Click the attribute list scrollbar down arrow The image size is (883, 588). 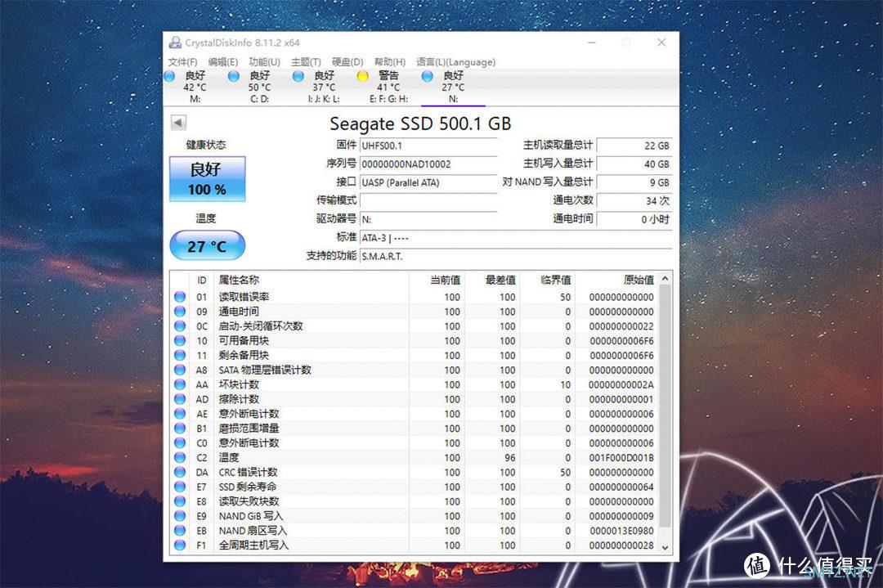(665, 547)
